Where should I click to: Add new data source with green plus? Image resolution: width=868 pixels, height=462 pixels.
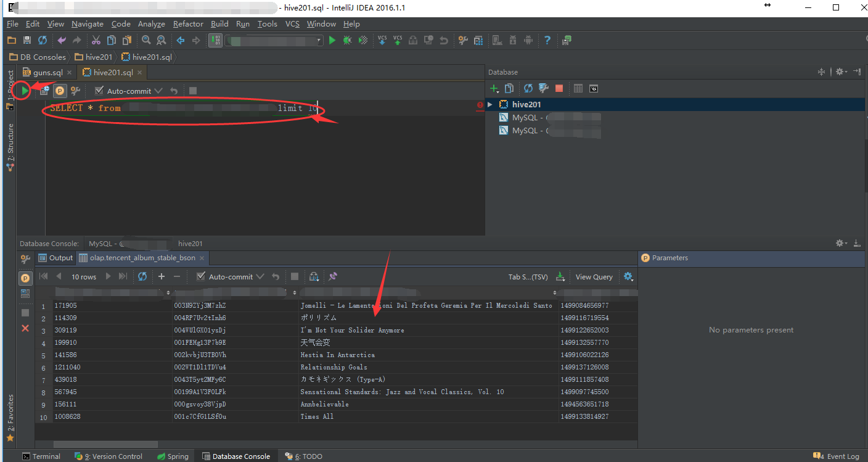(494, 88)
